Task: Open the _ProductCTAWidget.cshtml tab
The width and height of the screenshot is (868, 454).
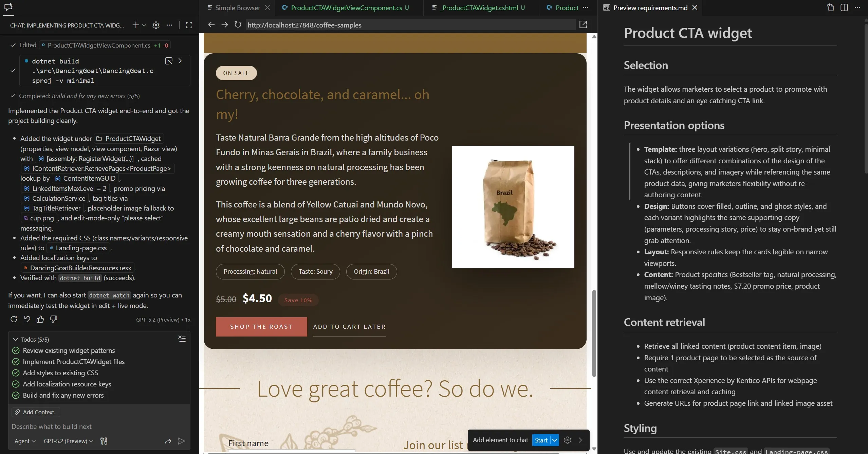Action: pos(480,8)
